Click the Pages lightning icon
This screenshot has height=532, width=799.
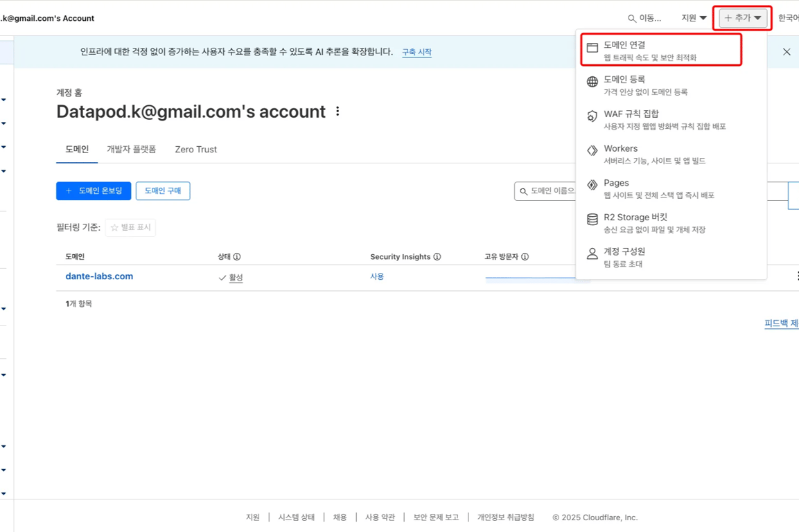(592, 185)
